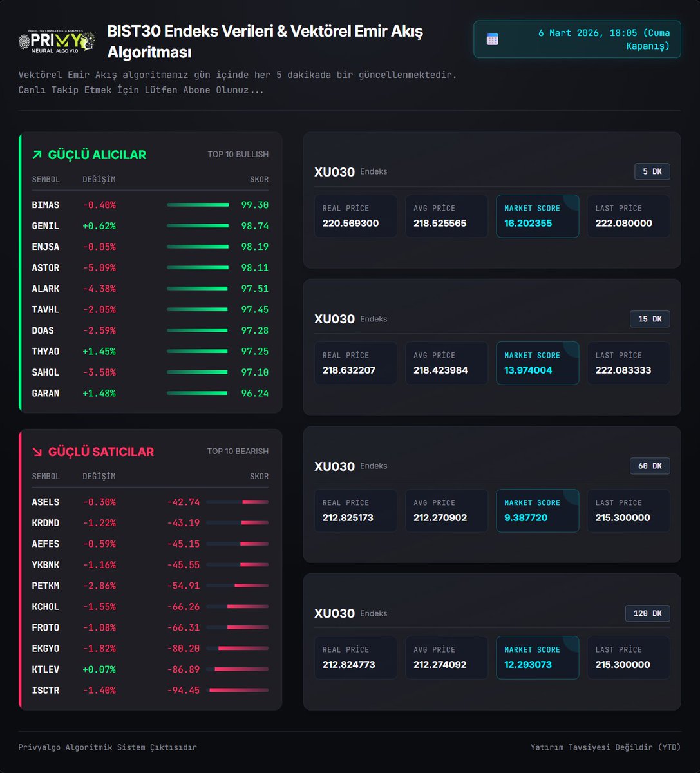Click ASTOR change value -5.09%
Viewport: 700px width, 773px height.
click(x=99, y=268)
